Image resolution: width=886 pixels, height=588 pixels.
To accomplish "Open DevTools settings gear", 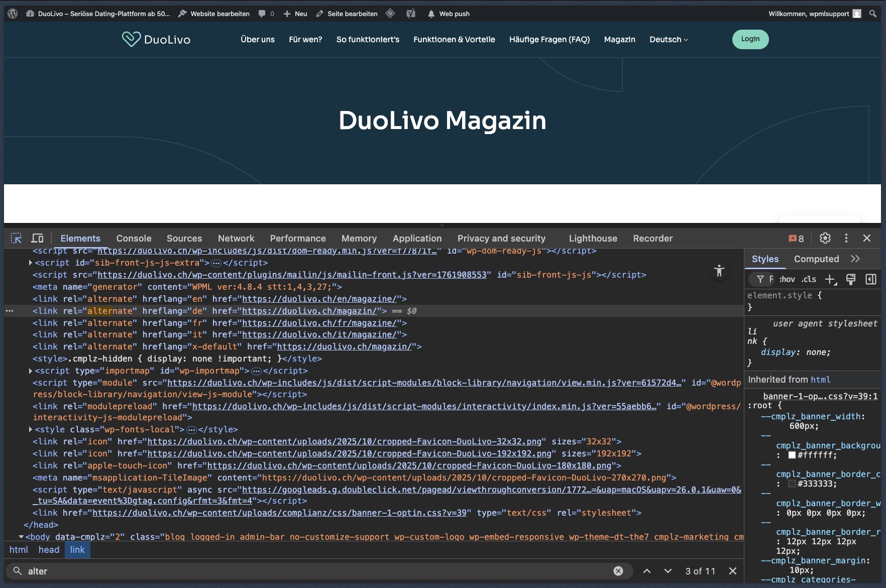I will [825, 238].
